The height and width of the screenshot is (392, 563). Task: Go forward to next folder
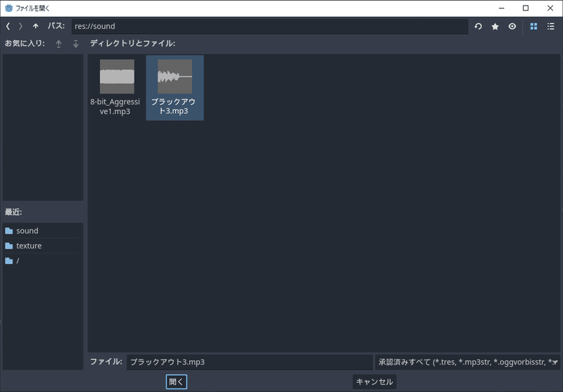click(20, 26)
